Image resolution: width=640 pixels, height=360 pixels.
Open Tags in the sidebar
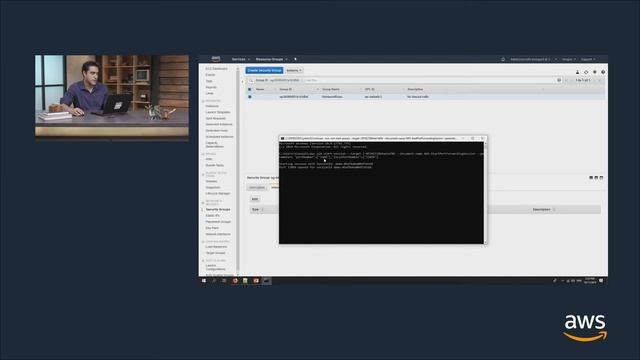pos(209,81)
